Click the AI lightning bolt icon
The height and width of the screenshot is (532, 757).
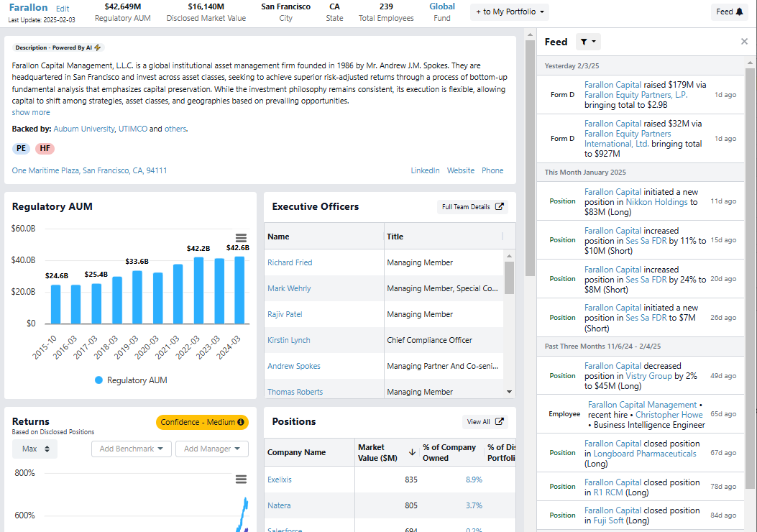click(x=98, y=47)
